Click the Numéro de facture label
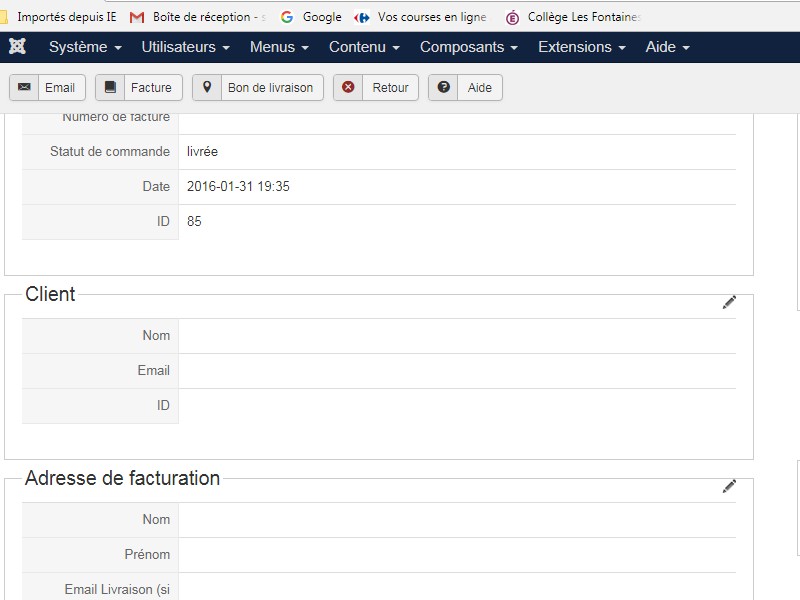 click(116, 117)
